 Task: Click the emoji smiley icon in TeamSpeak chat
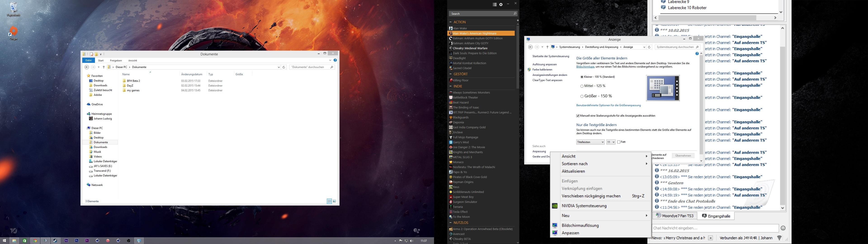783,228
